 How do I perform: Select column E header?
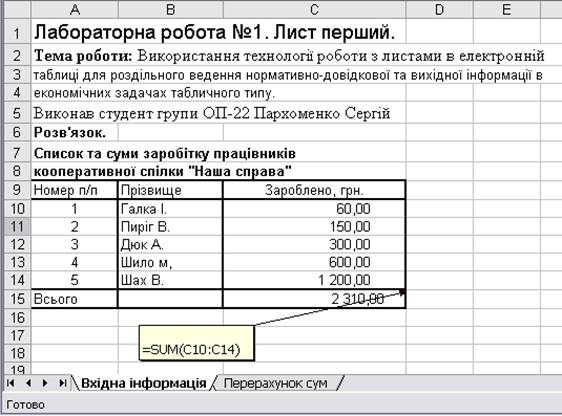click(506, 9)
